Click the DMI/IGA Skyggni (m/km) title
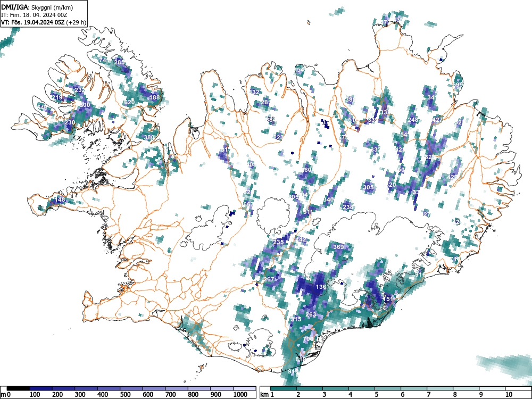Screen dimensions: 532x399 pyautogui.click(x=37, y=7)
